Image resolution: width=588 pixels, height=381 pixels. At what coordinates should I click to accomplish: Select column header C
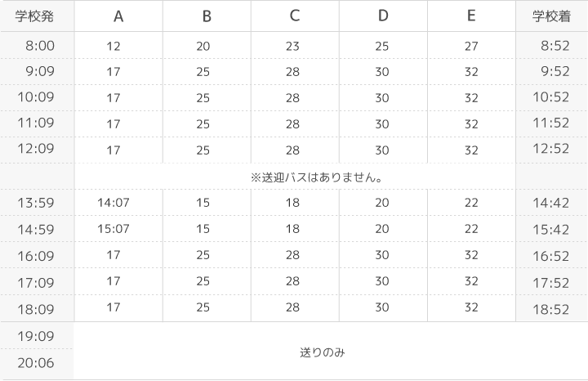click(x=295, y=16)
